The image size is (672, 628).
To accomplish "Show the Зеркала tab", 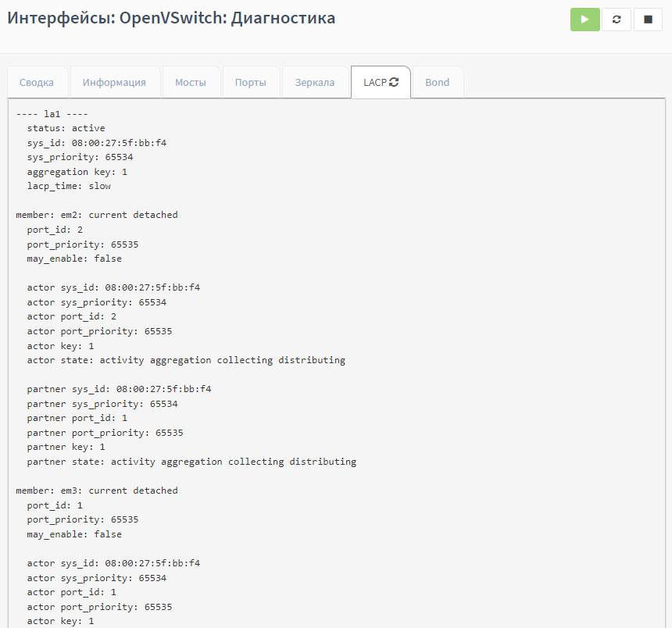I will click(314, 83).
